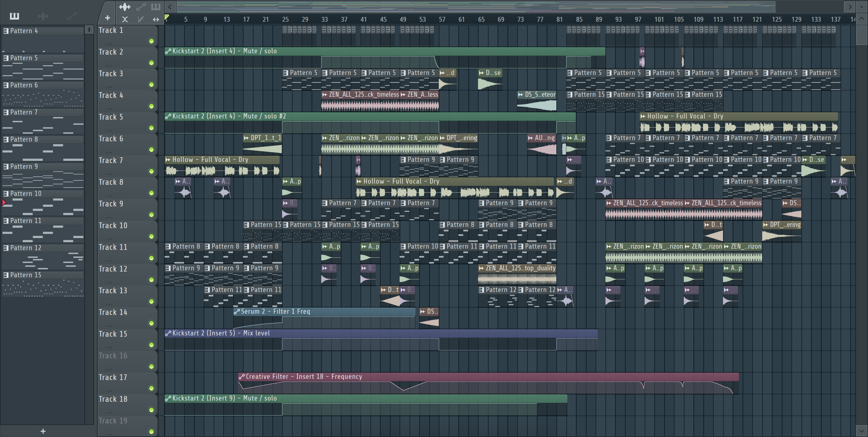Open Track 1 options via its three dots
Screen dimensions: 868x437
pos(109,43)
